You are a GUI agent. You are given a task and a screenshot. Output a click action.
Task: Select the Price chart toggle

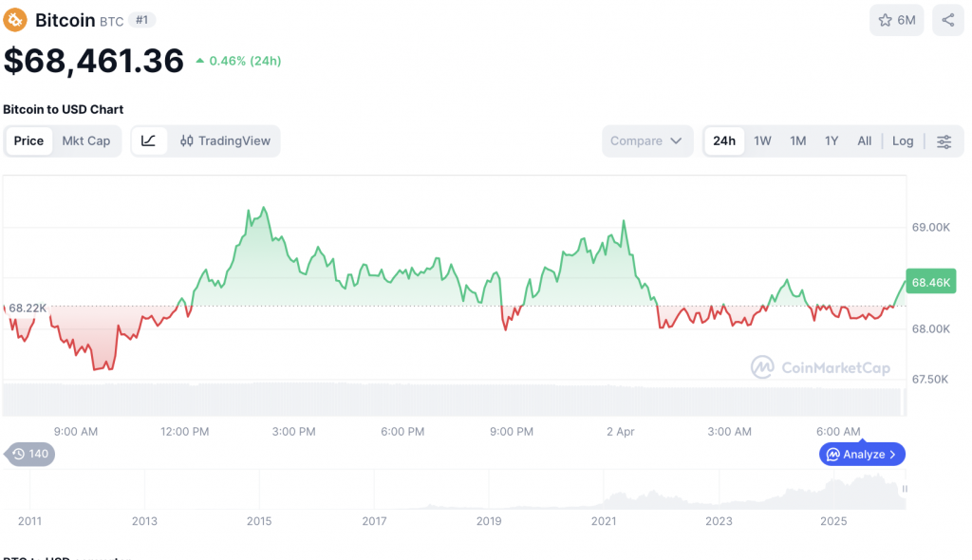coord(28,140)
